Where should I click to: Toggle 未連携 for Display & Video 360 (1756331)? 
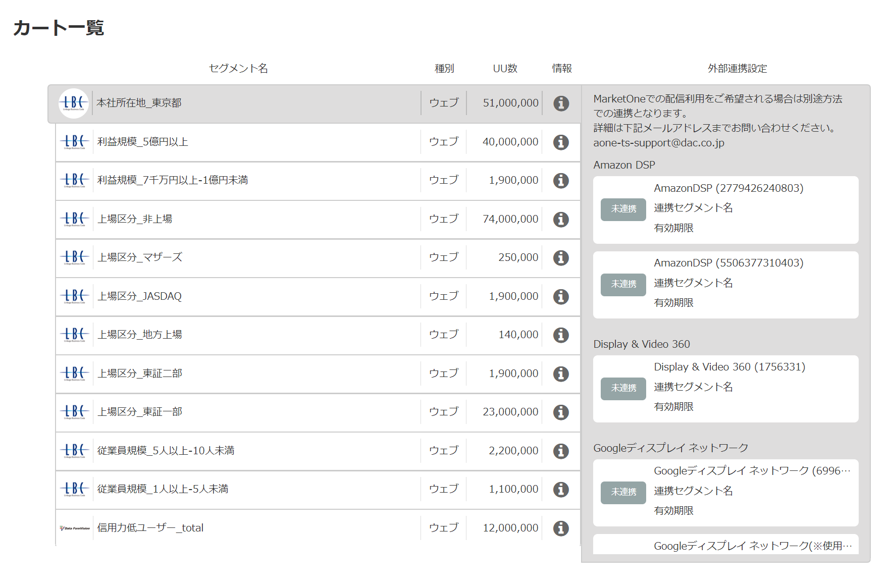click(x=623, y=388)
